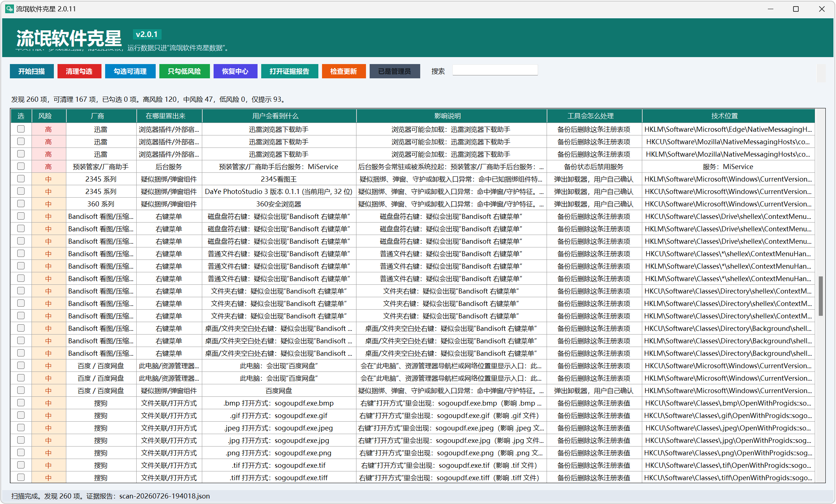Select the 360安全浏览器 cell
This screenshot has width=836, height=504.
coord(279,204)
